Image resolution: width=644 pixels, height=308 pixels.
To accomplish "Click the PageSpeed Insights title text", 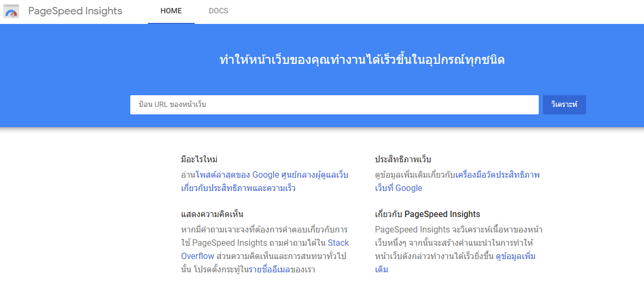I will [x=75, y=11].
